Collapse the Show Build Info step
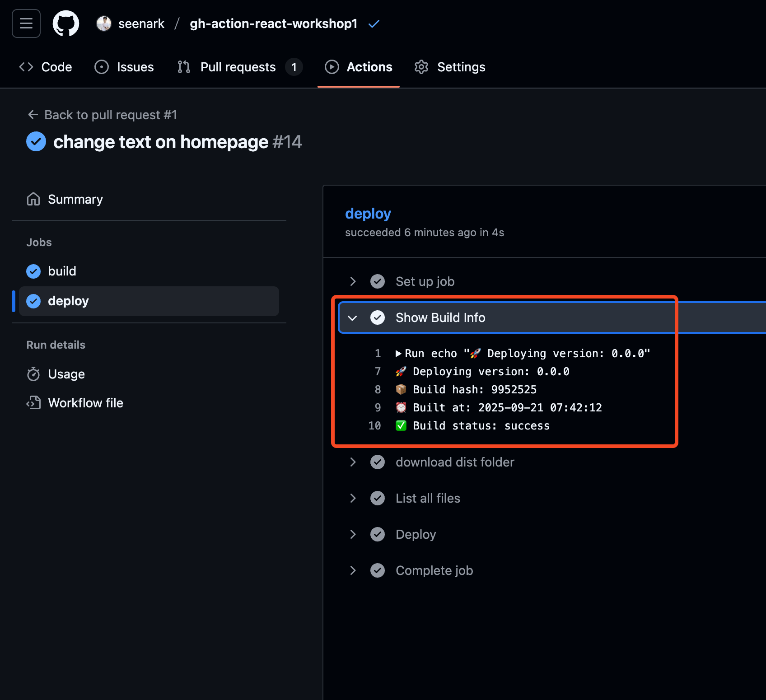766x700 pixels. tap(353, 318)
